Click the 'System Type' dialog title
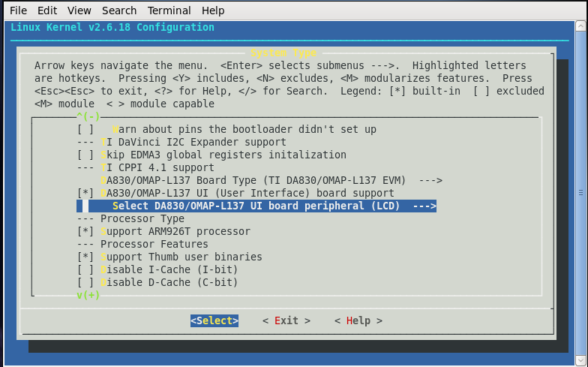The width and height of the screenshot is (588, 367). click(283, 53)
